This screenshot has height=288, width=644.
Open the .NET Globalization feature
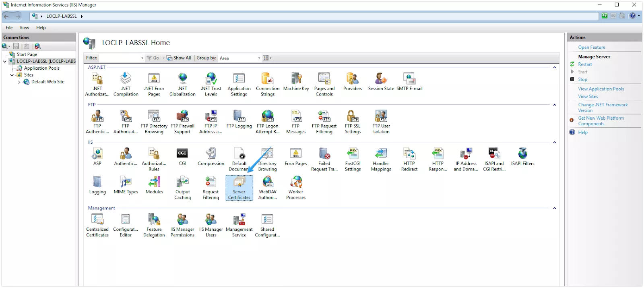pyautogui.click(x=182, y=85)
